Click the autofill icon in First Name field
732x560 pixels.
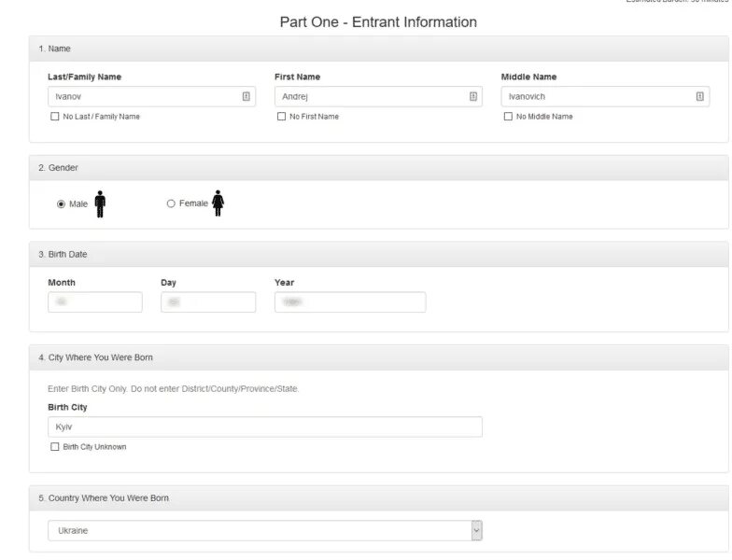(x=473, y=96)
